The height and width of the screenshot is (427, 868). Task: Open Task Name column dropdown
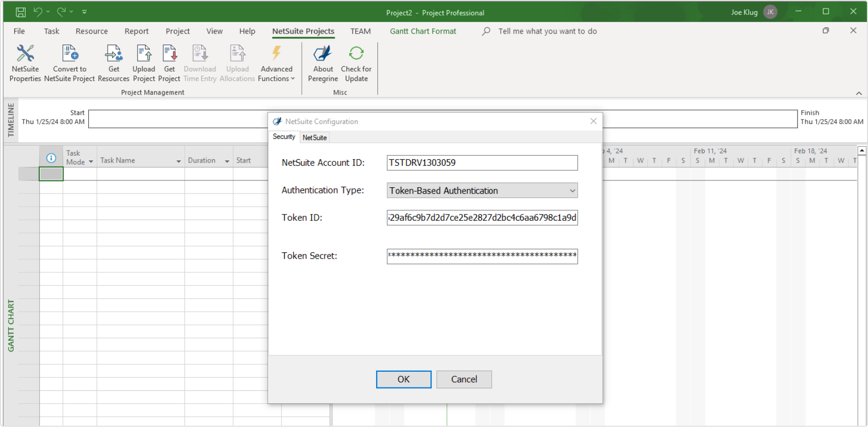(x=179, y=161)
